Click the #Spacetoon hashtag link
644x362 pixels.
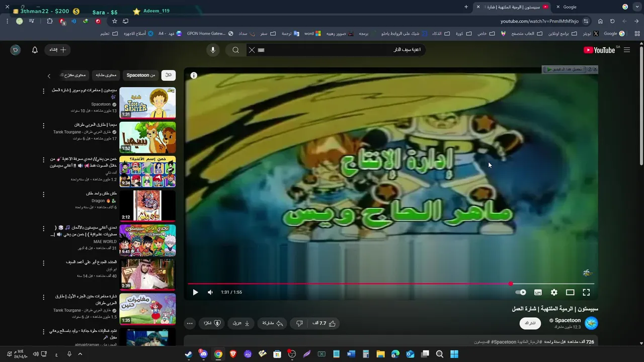(504, 342)
